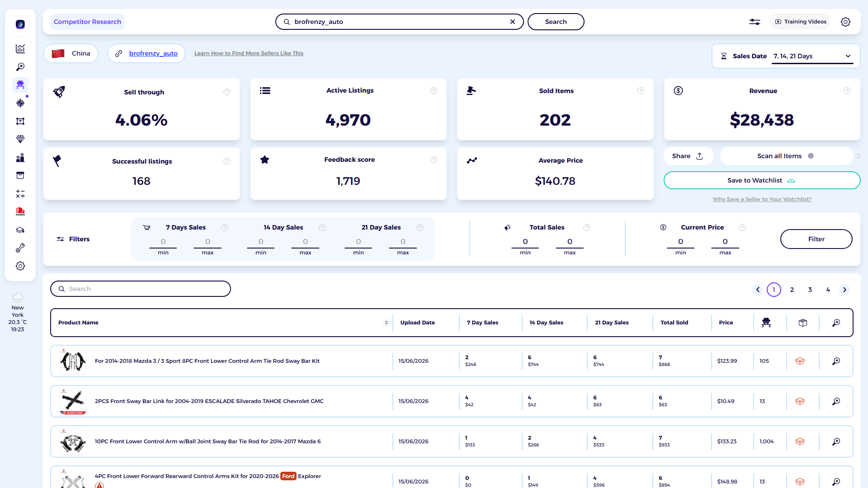Open Training Videos
868x488 pixels.
pos(801,22)
